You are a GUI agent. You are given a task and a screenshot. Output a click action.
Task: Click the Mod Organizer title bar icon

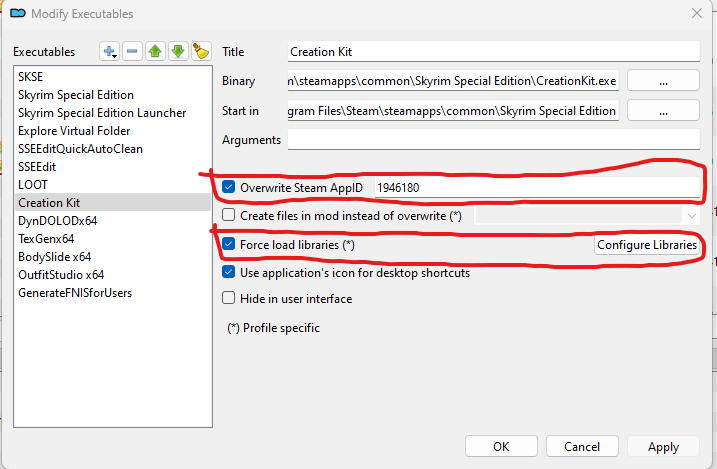point(17,14)
